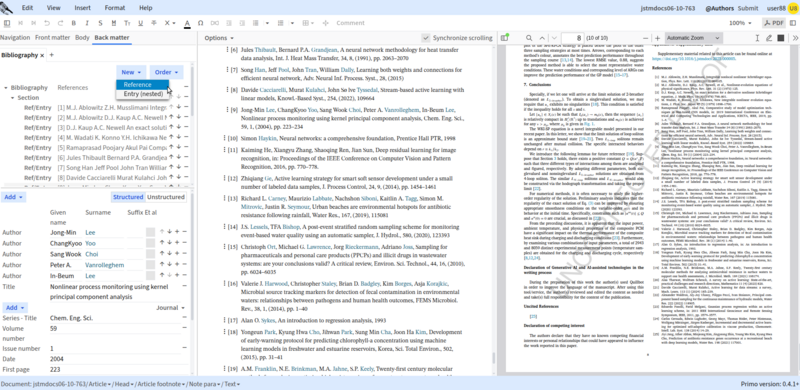Click the undo arrow icon

(47, 23)
